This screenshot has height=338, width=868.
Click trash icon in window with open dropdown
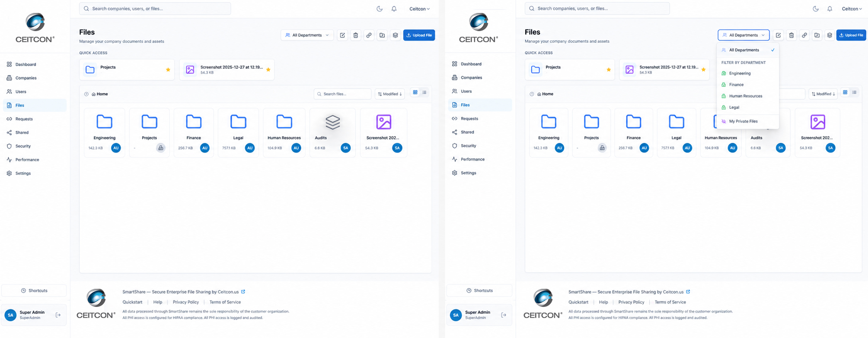[x=791, y=35]
